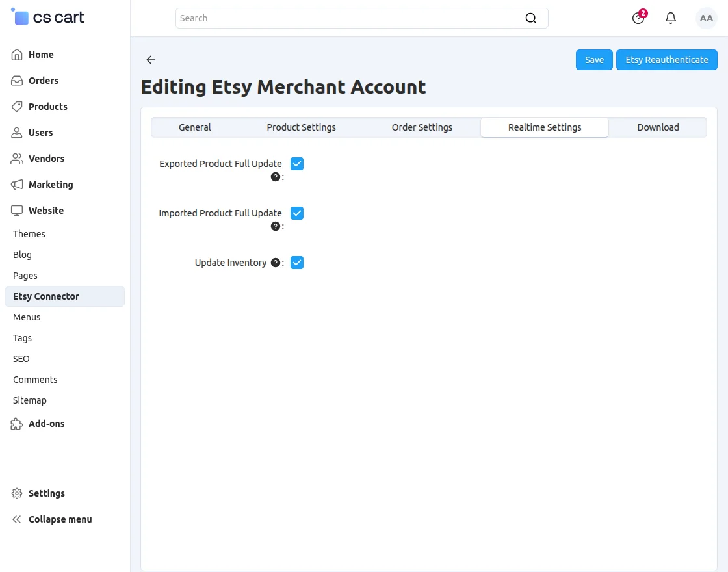Click Update Inventory help tooltip icon
Screen dimensions: 728x572
point(276,263)
